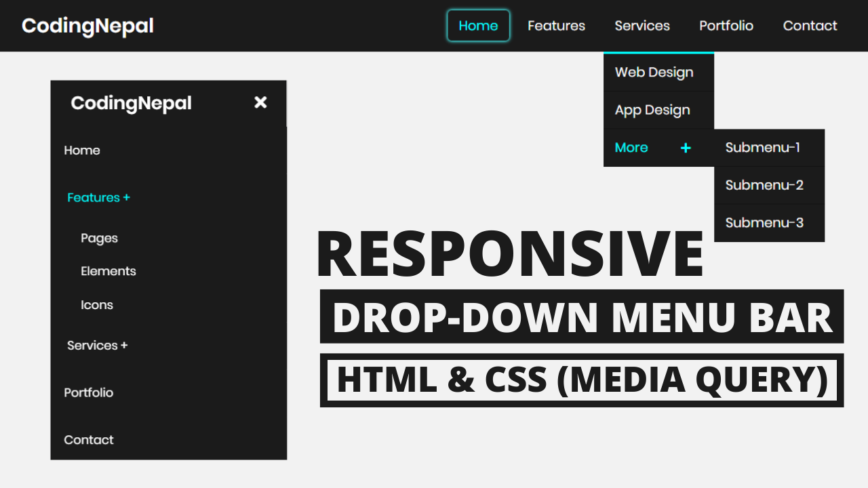Click the close X icon in sidebar menu

pyautogui.click(x=260, y=102)
